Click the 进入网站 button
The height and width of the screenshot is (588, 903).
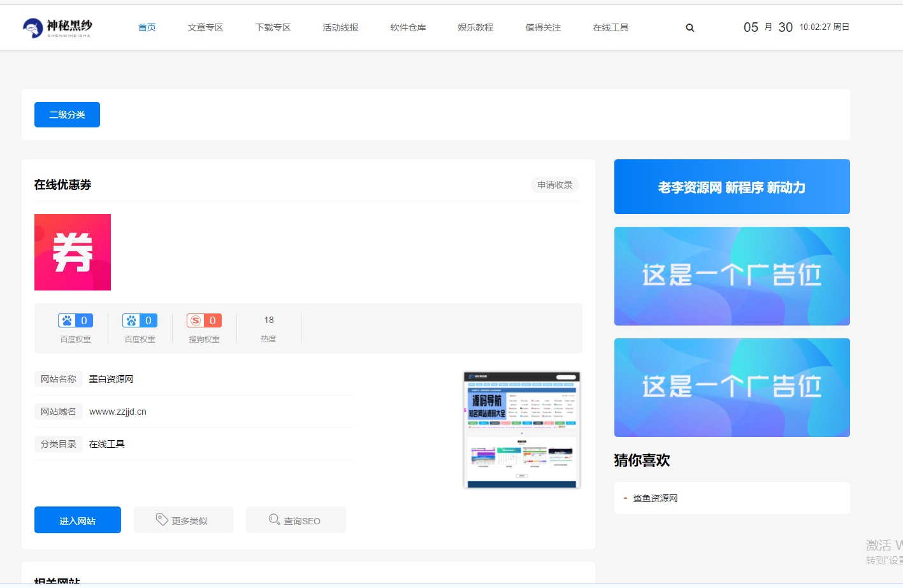(78, 520)
